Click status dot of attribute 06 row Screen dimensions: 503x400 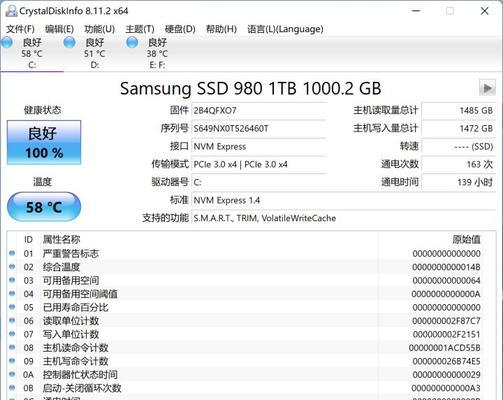click(x=12, y=321)
